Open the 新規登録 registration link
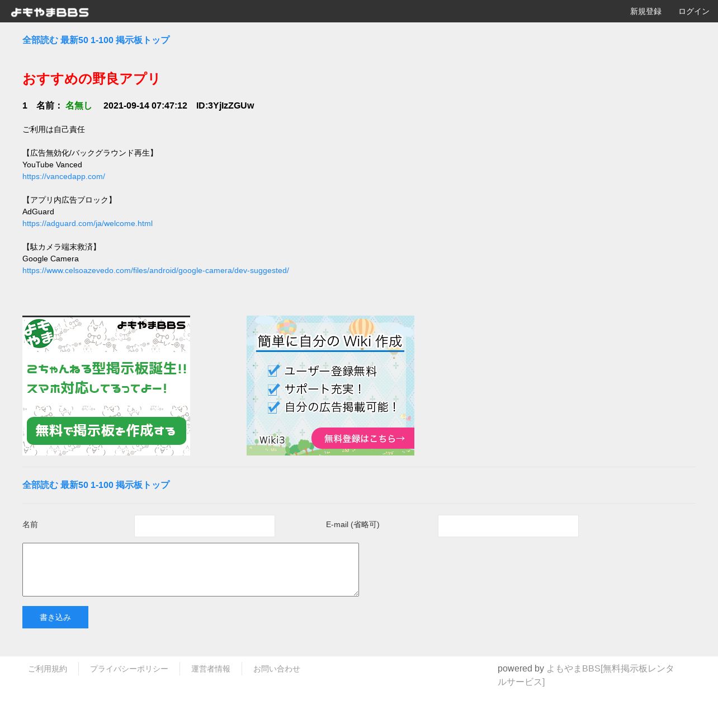The height and width of the screenshot is (728, 718). [646, 11]
